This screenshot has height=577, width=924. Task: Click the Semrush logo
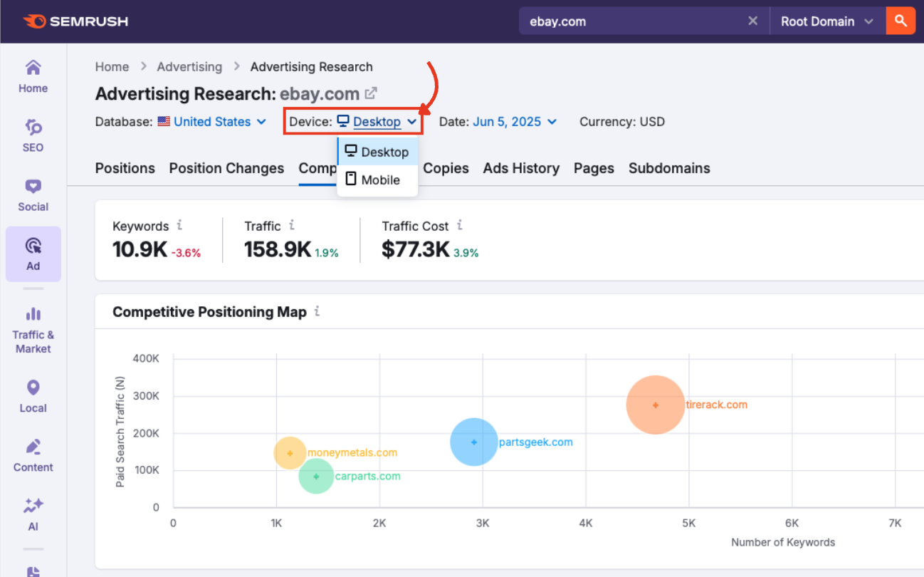click(x=75, y=21)
